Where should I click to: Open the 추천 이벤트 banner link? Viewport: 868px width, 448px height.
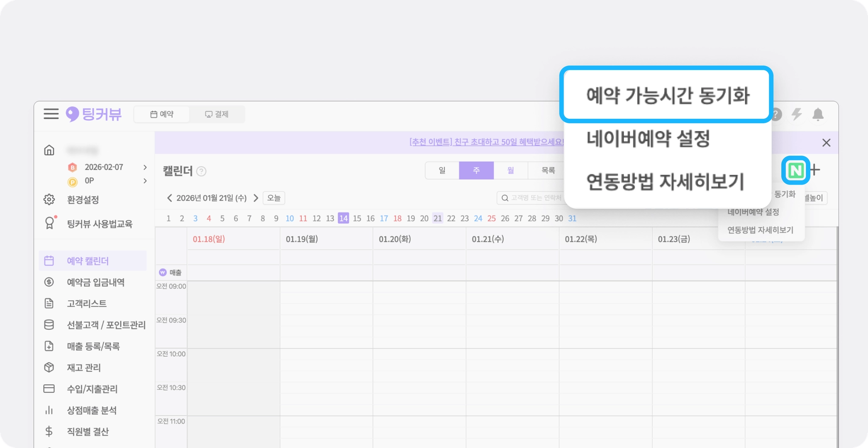point(487,142)
